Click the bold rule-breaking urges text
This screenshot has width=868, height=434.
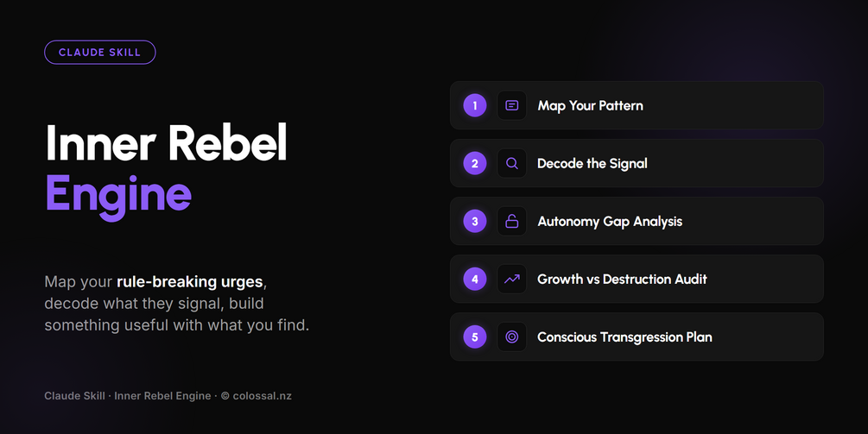[190, 282]
